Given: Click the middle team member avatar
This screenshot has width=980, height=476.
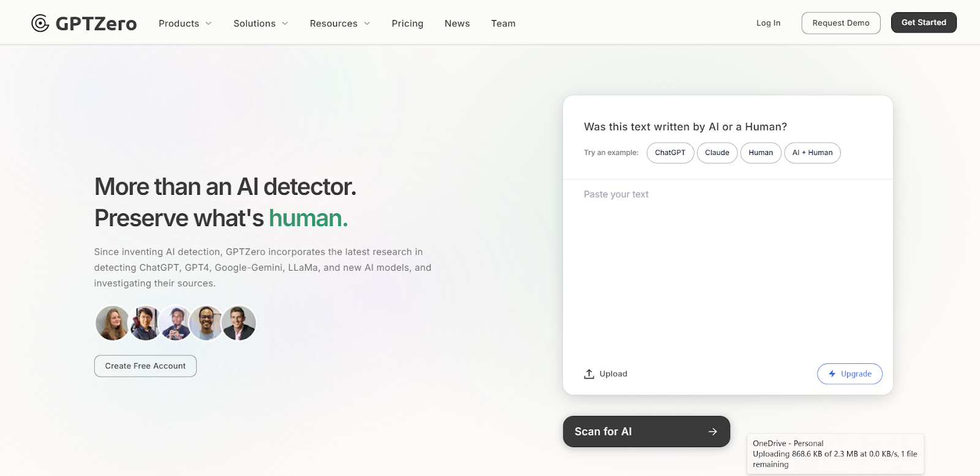Looking at the screenshot, I should click(x=176, y=323).
